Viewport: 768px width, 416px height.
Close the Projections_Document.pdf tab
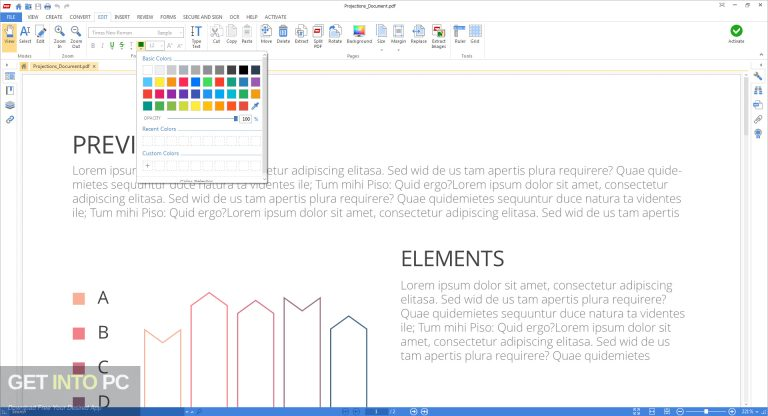[94, 66]
